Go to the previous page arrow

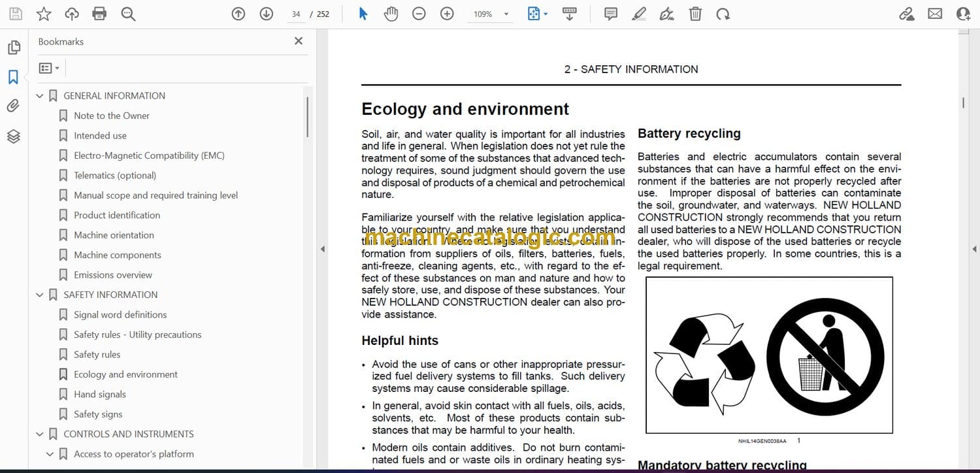[238, 14]
